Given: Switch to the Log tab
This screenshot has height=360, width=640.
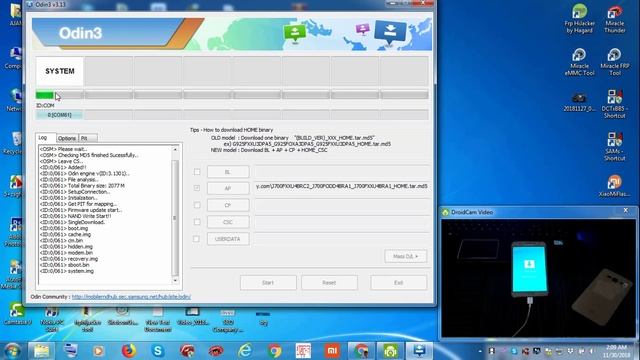Looking at the screenshot, I should 45,138.
